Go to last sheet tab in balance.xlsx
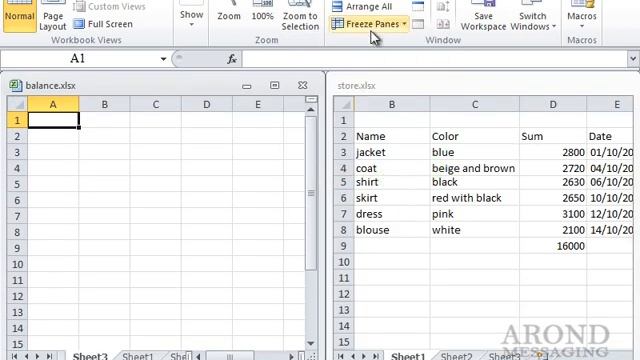 tap(49, 356)
